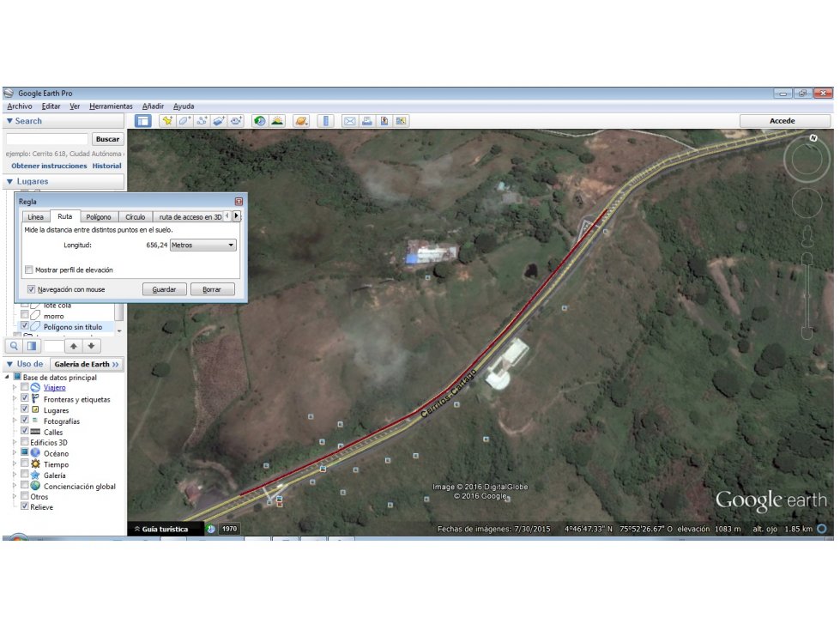View in Google Maps icon
The width and height of the screenshot is (840, 630).
tap(402, 121)
